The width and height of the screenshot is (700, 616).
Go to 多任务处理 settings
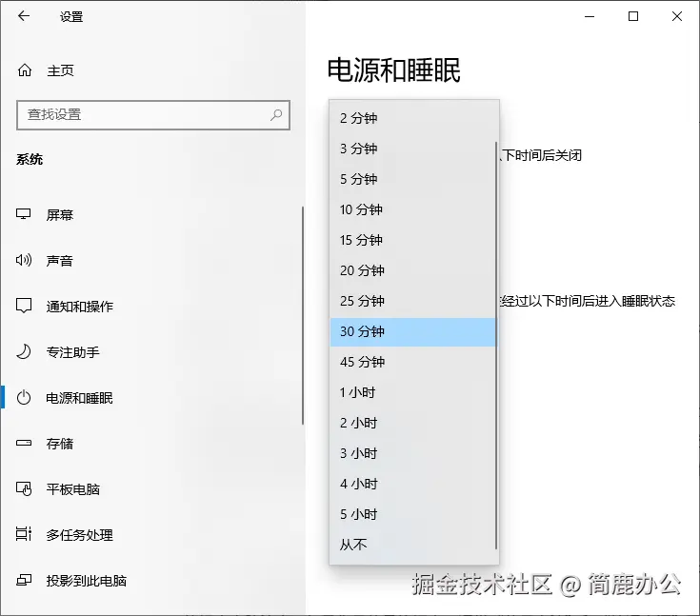coord(151,535)
